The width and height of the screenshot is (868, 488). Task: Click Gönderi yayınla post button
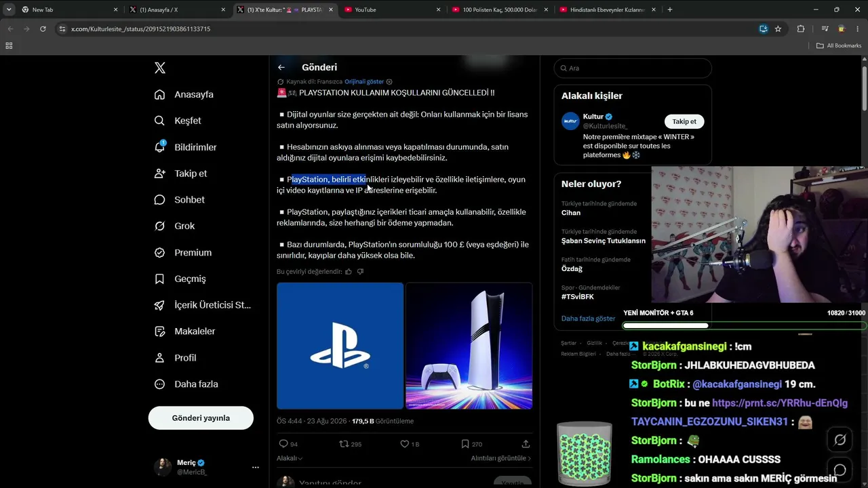pyautogui.click(x=201, y=418)
